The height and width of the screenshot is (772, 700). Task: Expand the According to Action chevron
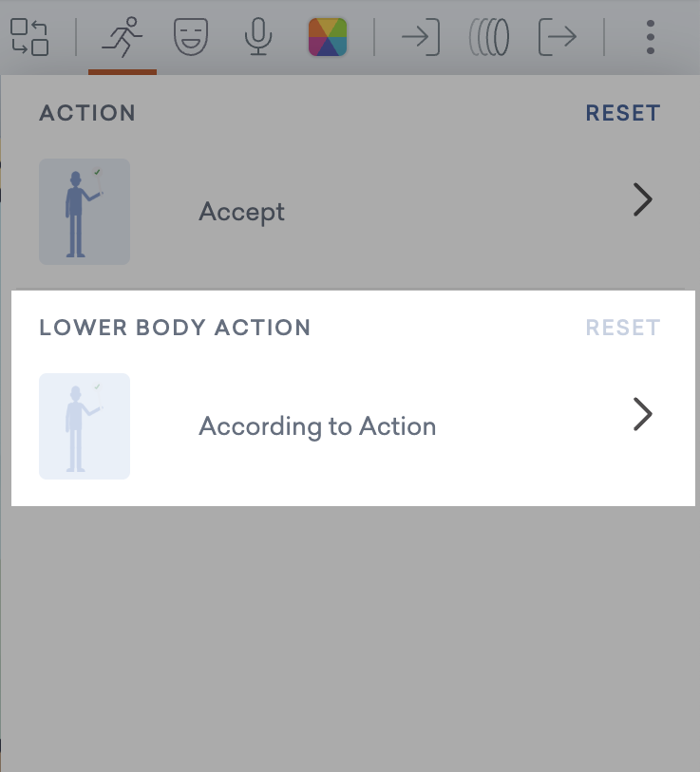click(643, 415)
